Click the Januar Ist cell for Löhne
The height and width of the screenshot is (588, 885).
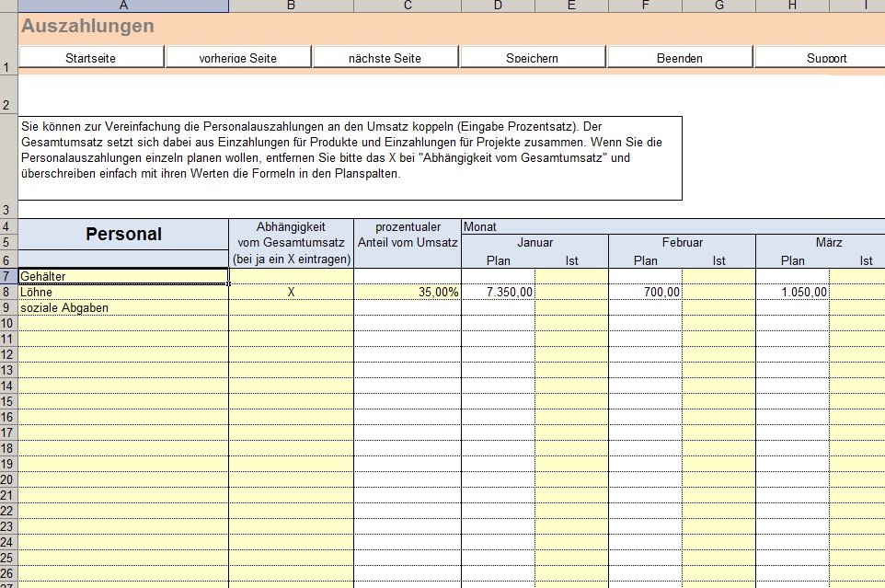(571, 292)
